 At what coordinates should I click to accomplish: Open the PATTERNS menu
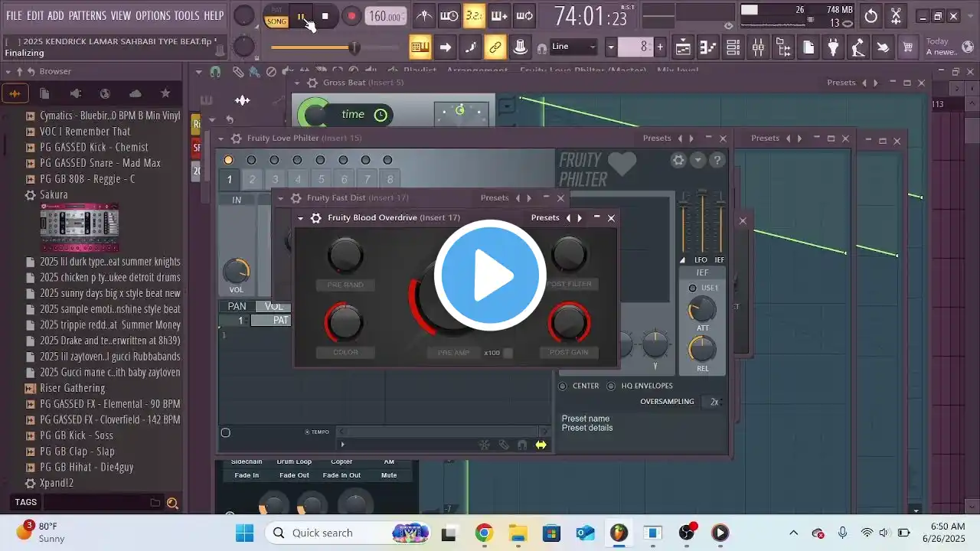click(87, 15)
